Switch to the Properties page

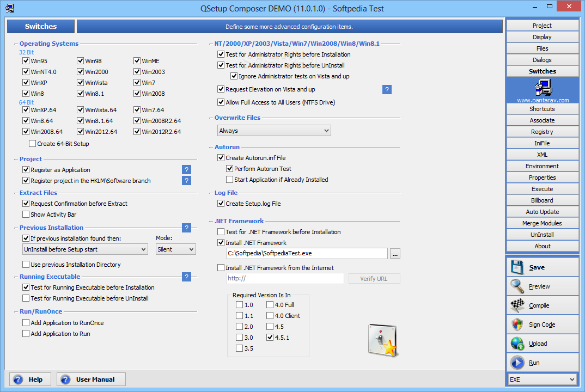542,177
